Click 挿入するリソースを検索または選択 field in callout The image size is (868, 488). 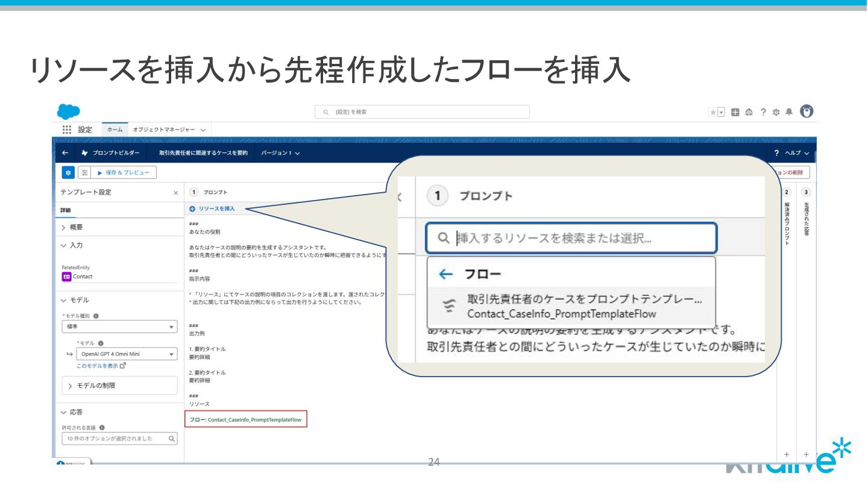click(571, 238)
